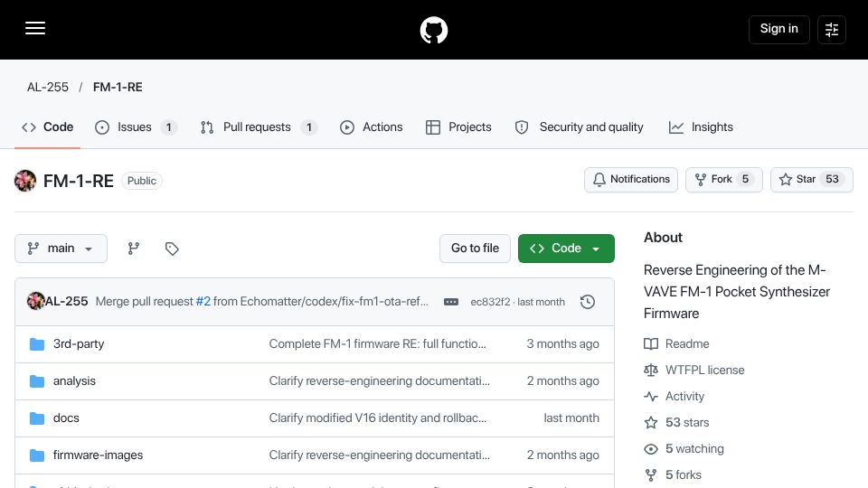This screenshot has height=488, width=868.
Task: Click the docs folder icon
Action: point(37,418)
